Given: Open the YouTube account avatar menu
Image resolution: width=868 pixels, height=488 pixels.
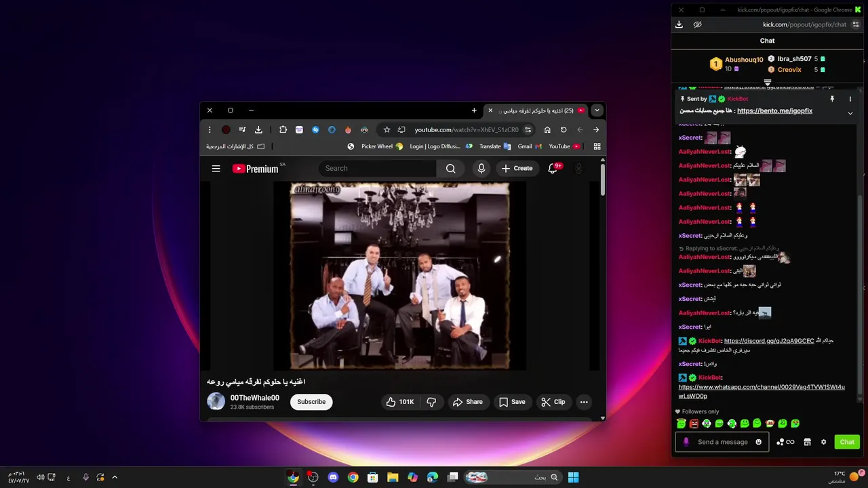Looking at the screenshot, I should tap(579, 168).
